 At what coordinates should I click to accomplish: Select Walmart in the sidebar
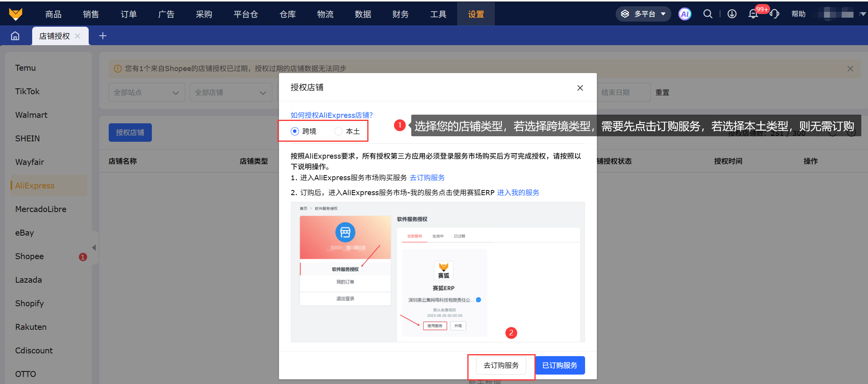[x=31, y=115]
